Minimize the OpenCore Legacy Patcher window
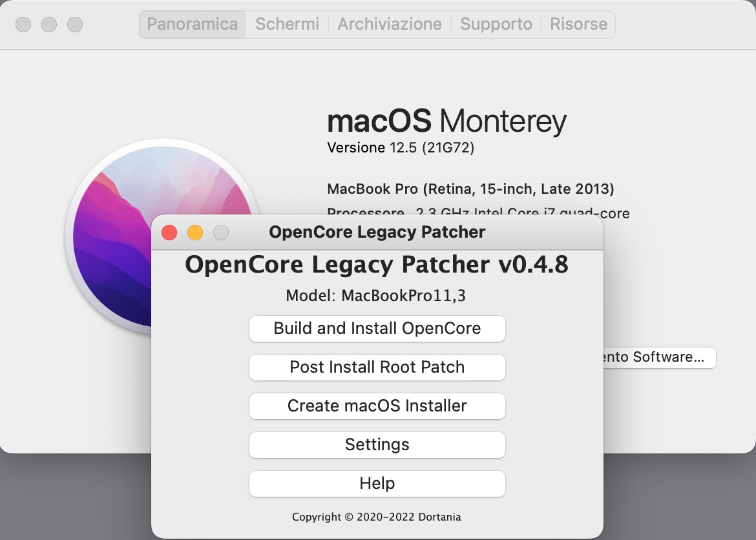 pyautogui.click(x=195, y=233)
